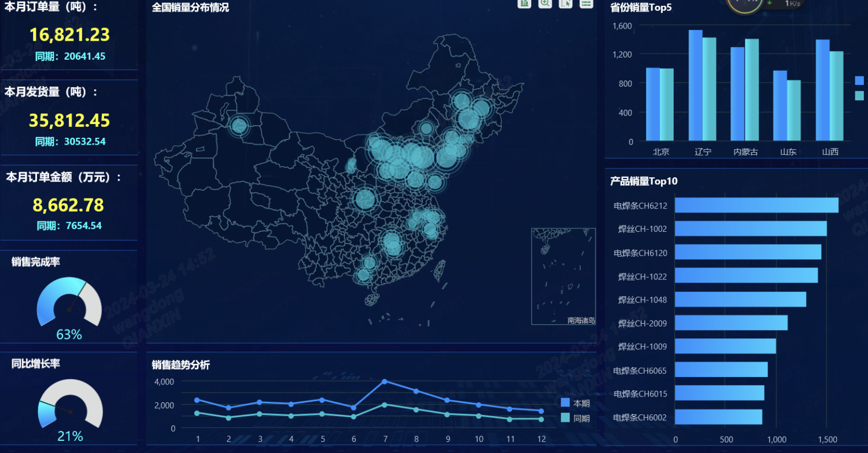Click the 焊丝CH-1048 product bar
The image size is (868, 453).
pyautogui.click(x=741, y=299)
